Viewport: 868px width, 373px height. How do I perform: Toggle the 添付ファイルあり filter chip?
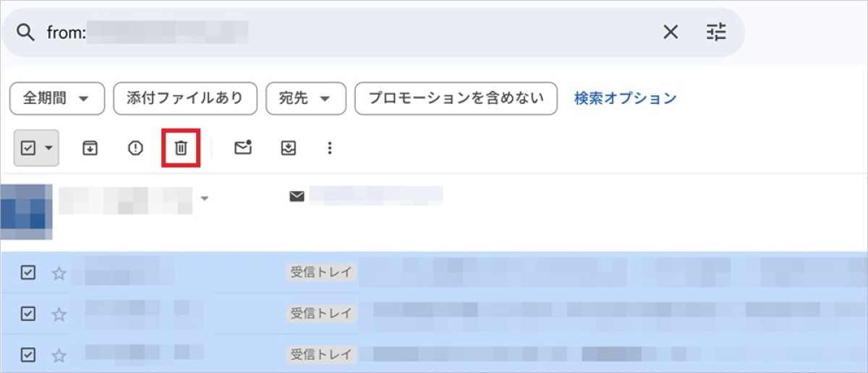[x=184, y=98]
